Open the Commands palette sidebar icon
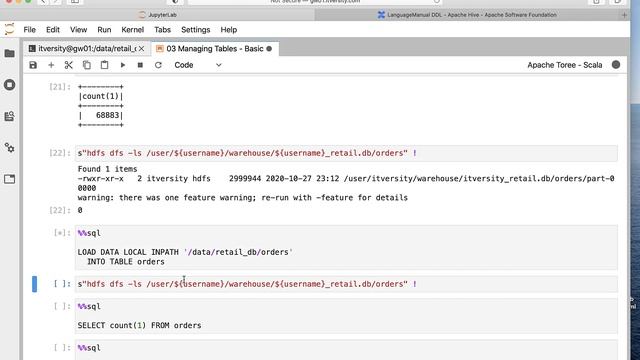The height and width of the screenshot is (360, 640). click(x=9, y=116)
